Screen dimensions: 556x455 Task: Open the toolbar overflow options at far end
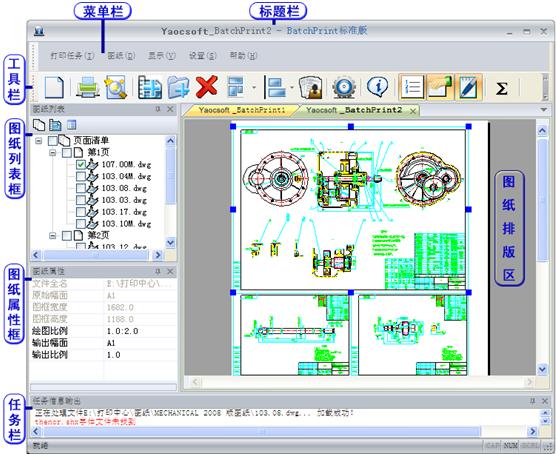(x=545, y=87)
